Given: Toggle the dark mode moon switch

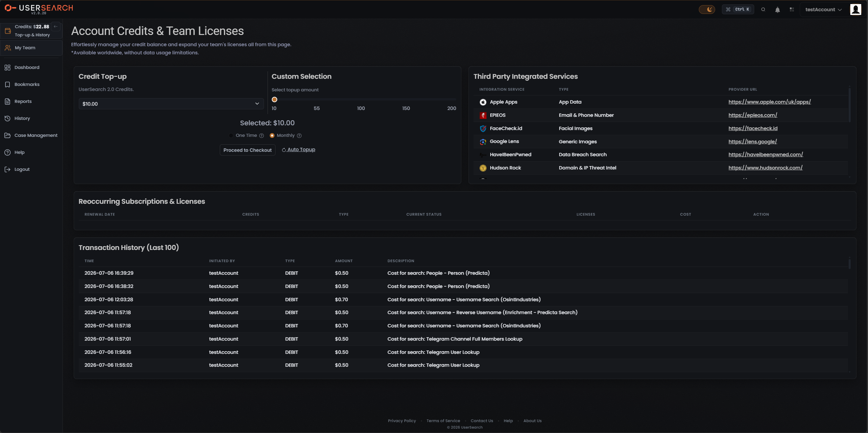Looking at the screenshot, I should pos(707,10).
